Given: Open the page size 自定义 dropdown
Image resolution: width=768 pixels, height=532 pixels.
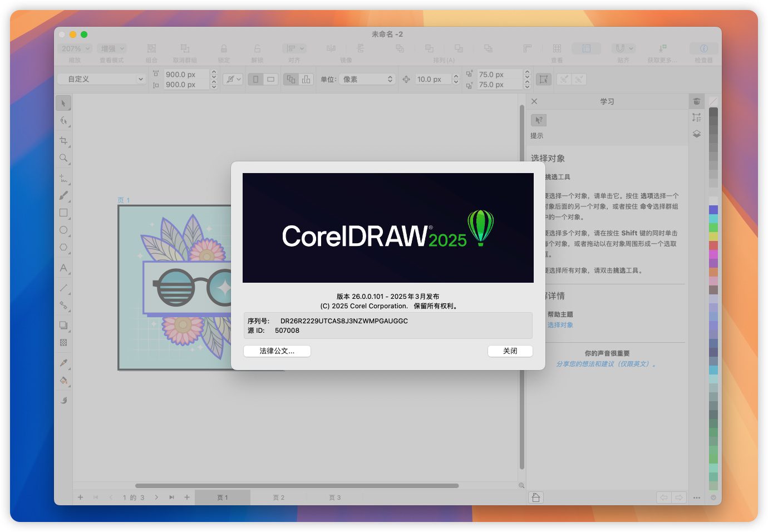Looking at the screenshot, I should [x=101, y=79].
